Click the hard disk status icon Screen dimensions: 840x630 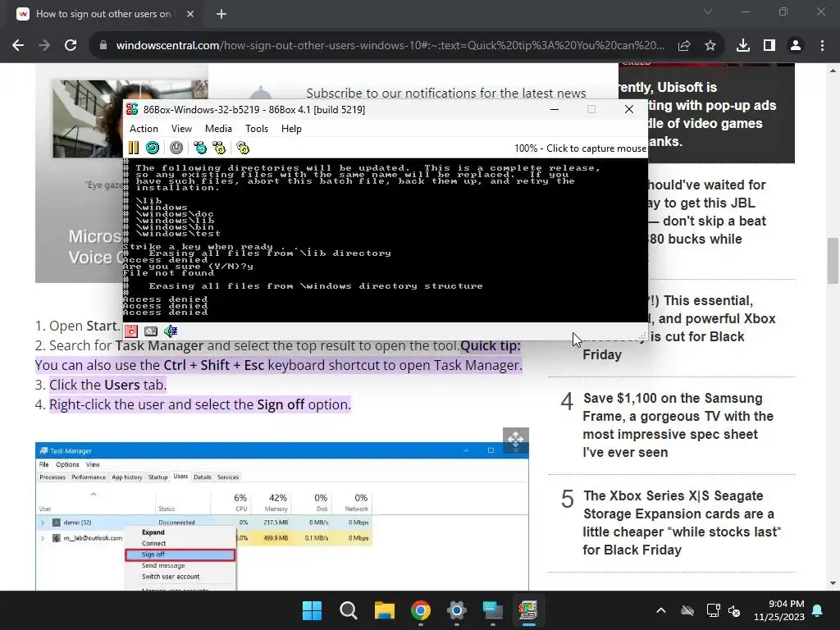(x=151, y=331)
